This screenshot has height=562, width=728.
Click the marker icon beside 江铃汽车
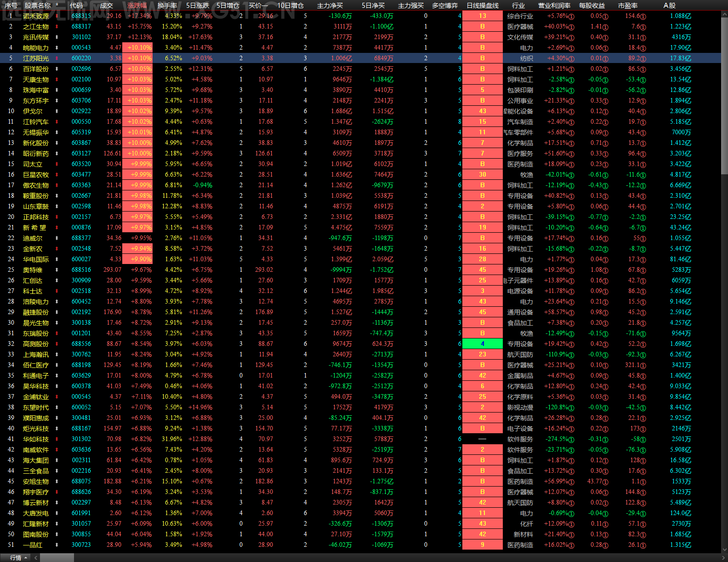pos(57,122)
